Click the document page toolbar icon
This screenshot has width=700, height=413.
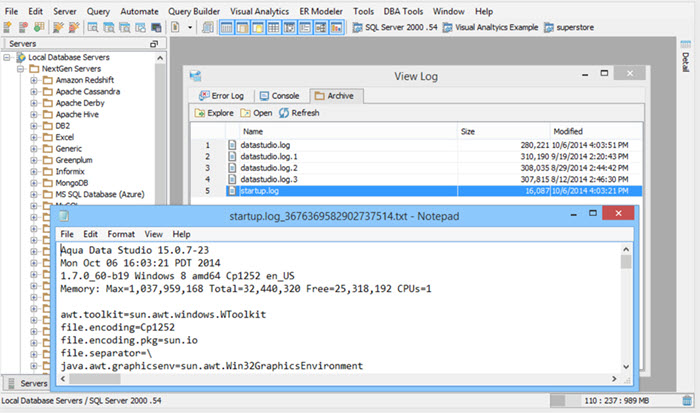(x=175, y=27)
